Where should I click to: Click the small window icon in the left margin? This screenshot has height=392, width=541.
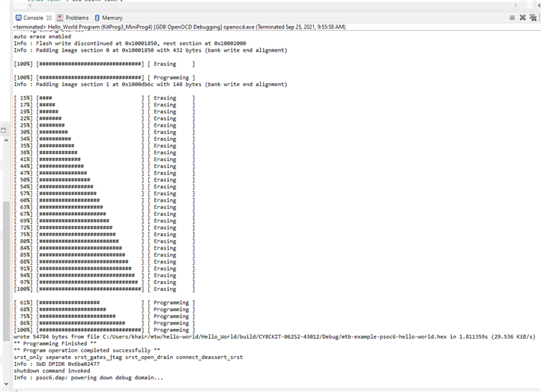click(4, 130)
